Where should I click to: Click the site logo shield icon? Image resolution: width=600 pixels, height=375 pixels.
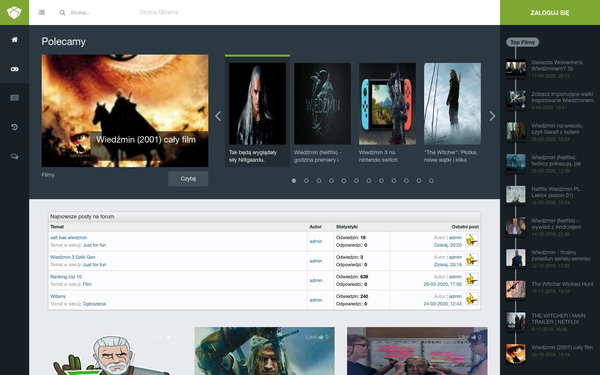[14, 12]
